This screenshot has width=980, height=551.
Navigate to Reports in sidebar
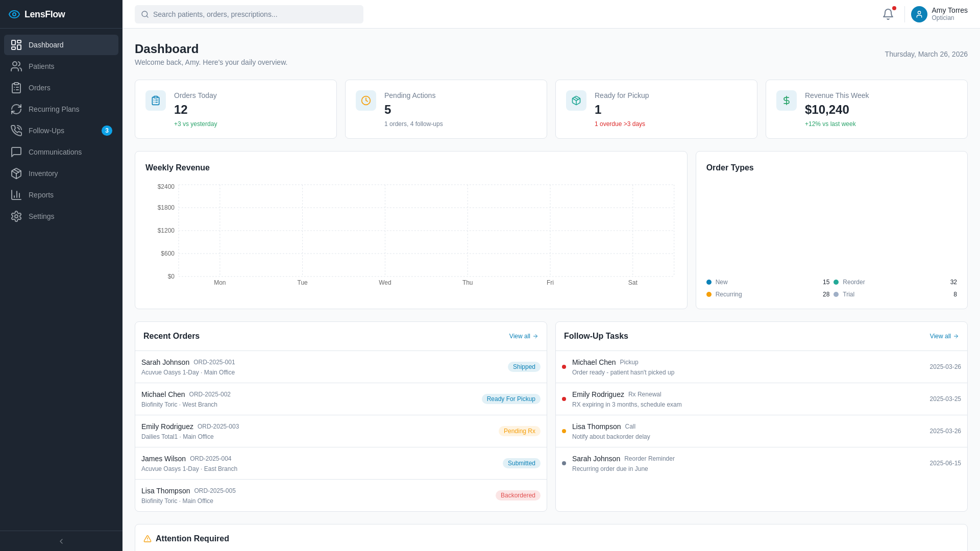click(x=61, y=195)
